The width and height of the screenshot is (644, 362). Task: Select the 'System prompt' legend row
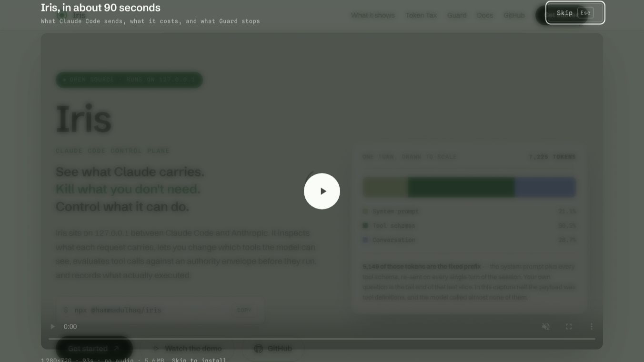coord(469,211)
